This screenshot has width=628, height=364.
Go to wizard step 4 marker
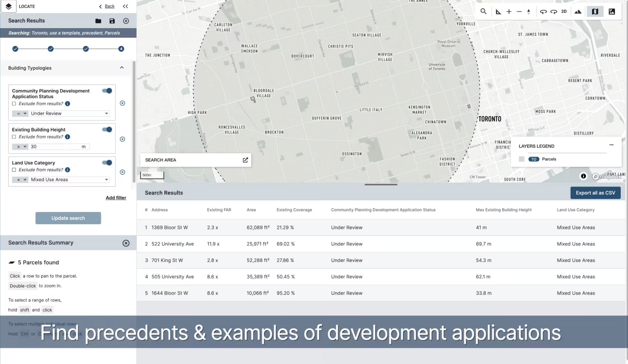(x=121, y=49)
